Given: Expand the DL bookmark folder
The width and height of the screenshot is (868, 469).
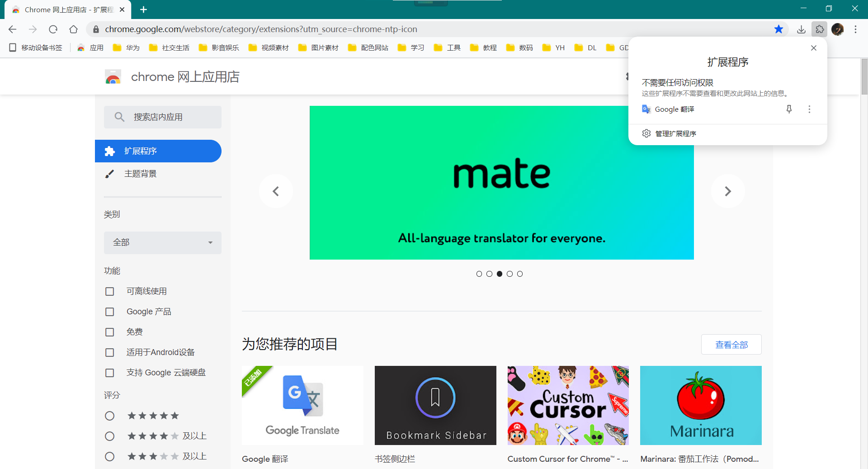Looking at the screenshot, I should click(x=585, y=47).
